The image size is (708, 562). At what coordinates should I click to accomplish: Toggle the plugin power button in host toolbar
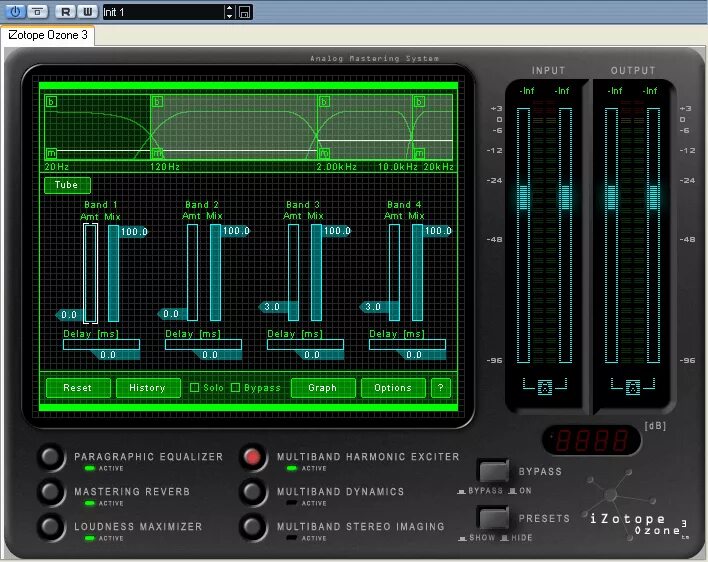pyautogui.click(x=15, y=12)
